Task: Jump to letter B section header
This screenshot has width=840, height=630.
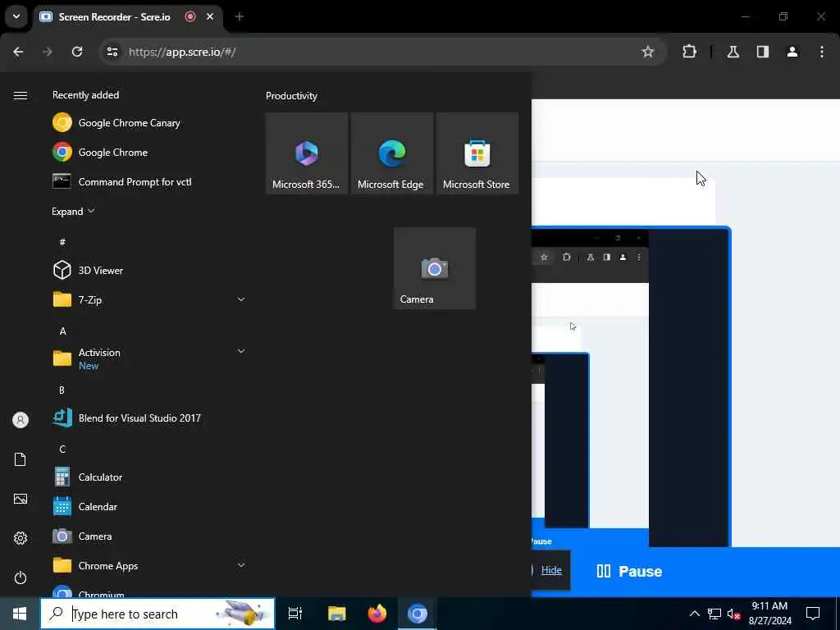Action: click(x=62, y=390)
